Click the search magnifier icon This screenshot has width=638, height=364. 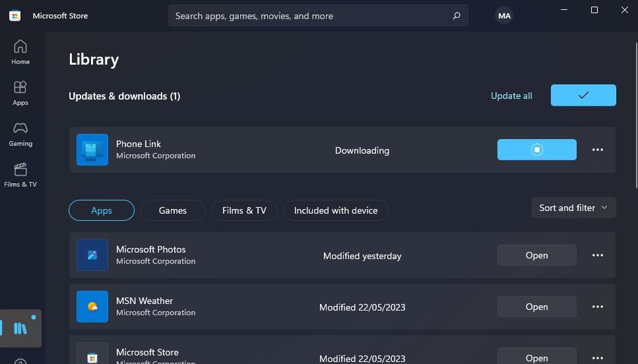456,16
